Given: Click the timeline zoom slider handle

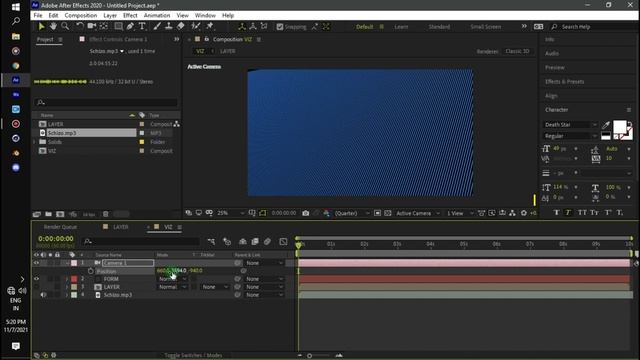Looking at the screenshot, I should 309,356.
